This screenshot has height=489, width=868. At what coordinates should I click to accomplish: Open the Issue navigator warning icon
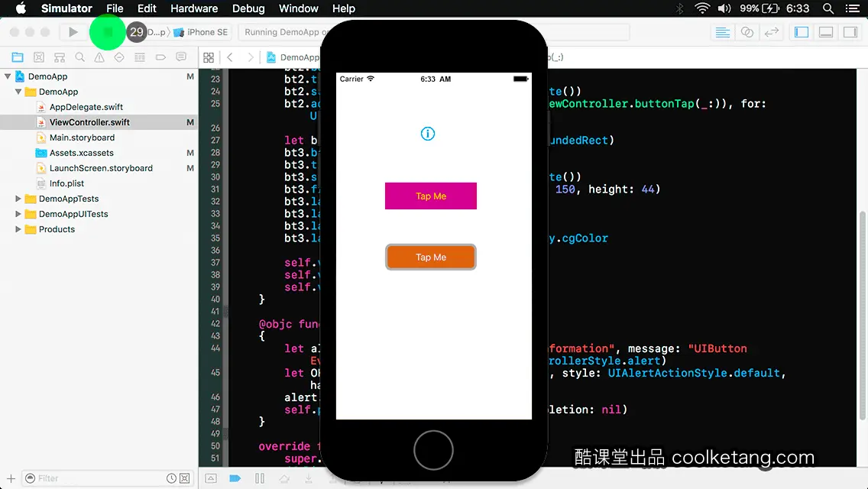coord(99,57)
